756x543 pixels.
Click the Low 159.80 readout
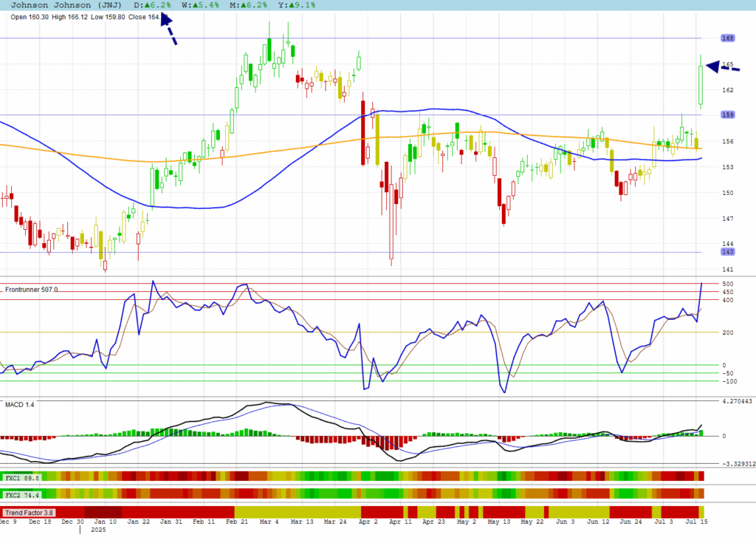click(x=108, y=17)
